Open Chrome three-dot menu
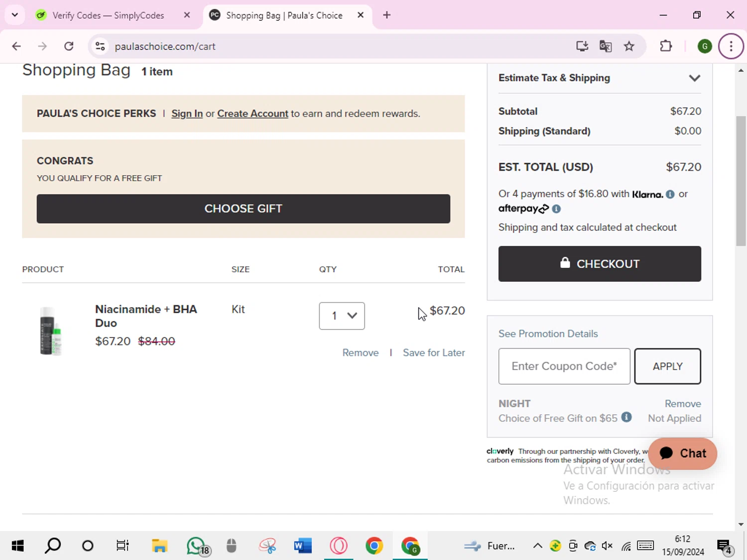The image size is (747, 560). click(x=731, y=46)
